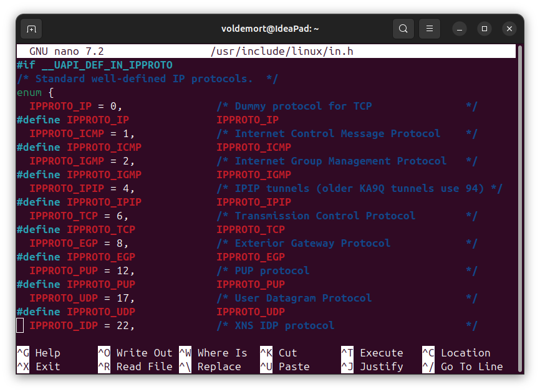Click the ^J Justify shortcut
Viewport: 540px width, 392px height.
(372, 366)
